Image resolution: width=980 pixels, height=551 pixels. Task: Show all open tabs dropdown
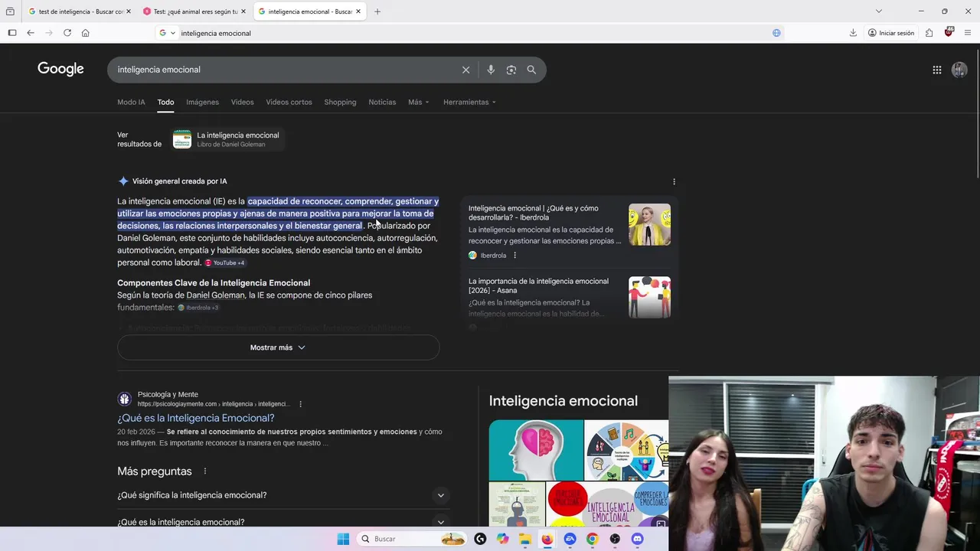(879, 11)
